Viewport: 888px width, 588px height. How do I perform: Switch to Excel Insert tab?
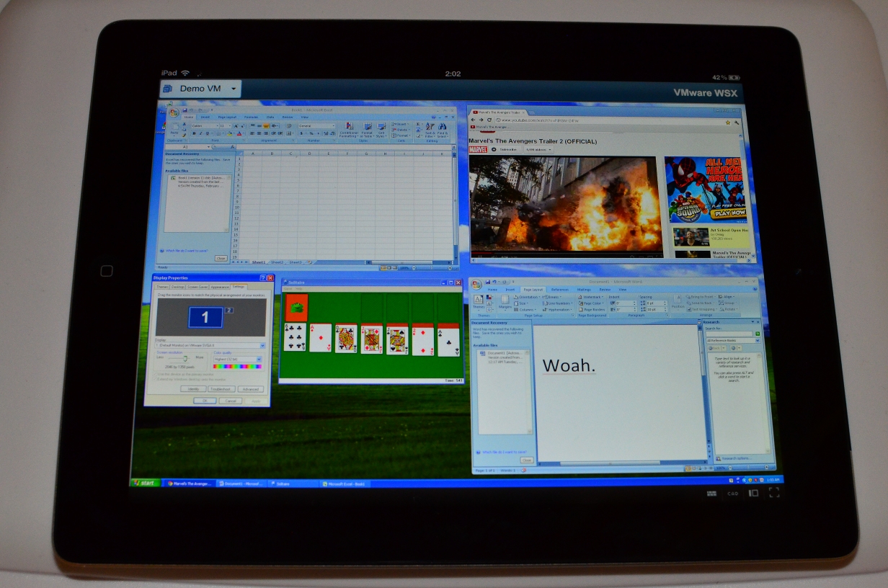205,117
